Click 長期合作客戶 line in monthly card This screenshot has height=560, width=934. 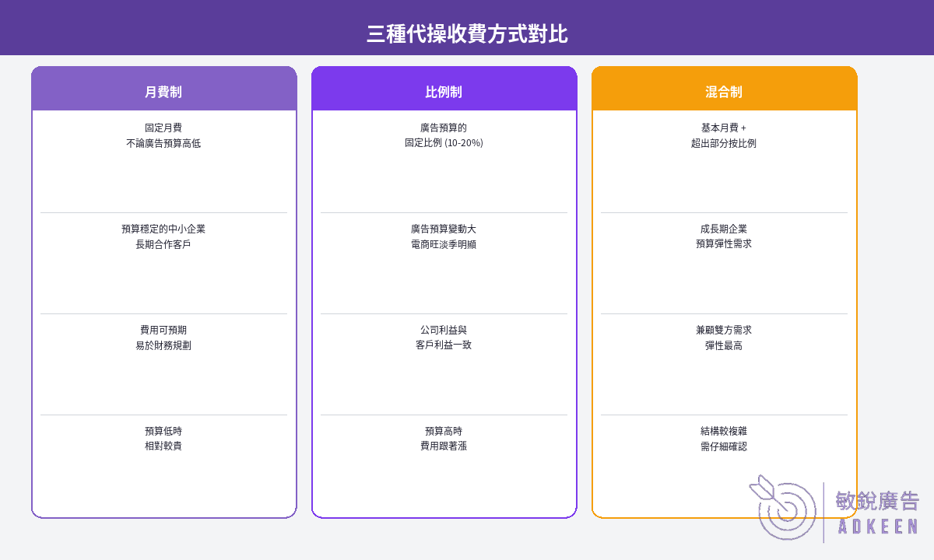163,244
